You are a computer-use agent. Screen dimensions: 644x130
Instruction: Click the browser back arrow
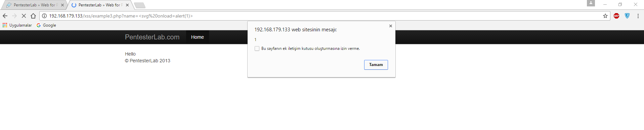pos(5,16)
